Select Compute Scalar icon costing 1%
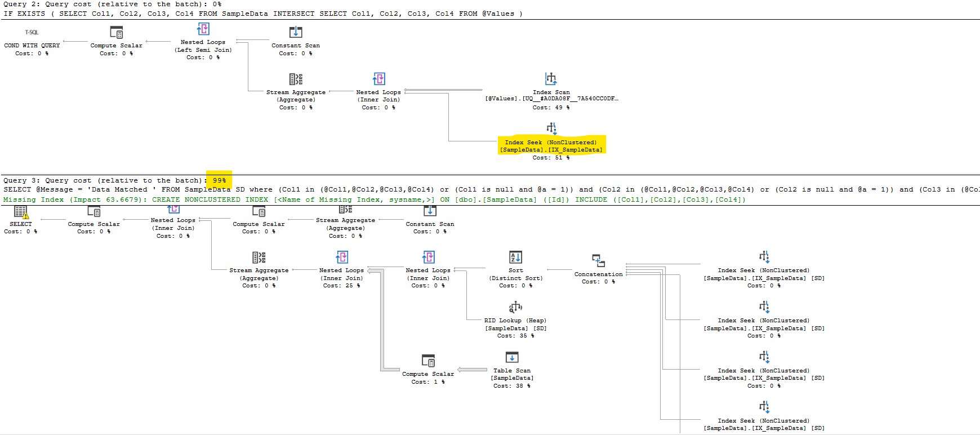The image size is (980, 435). coord(428,361)
